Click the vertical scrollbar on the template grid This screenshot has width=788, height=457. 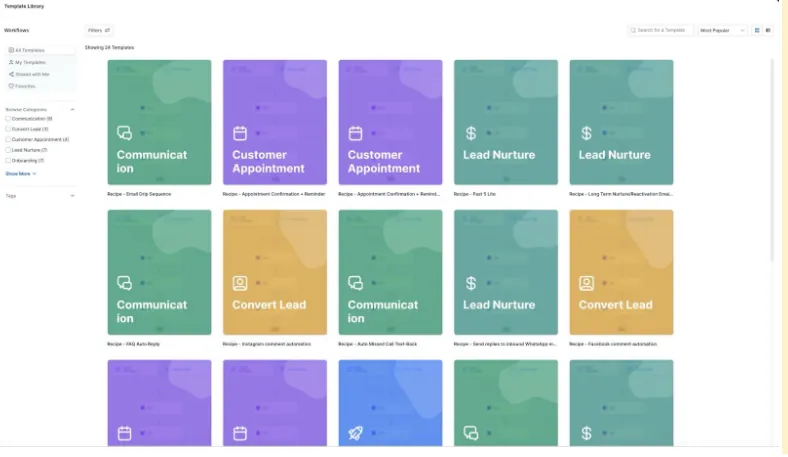pyautogui.click(x=773, y=160)
